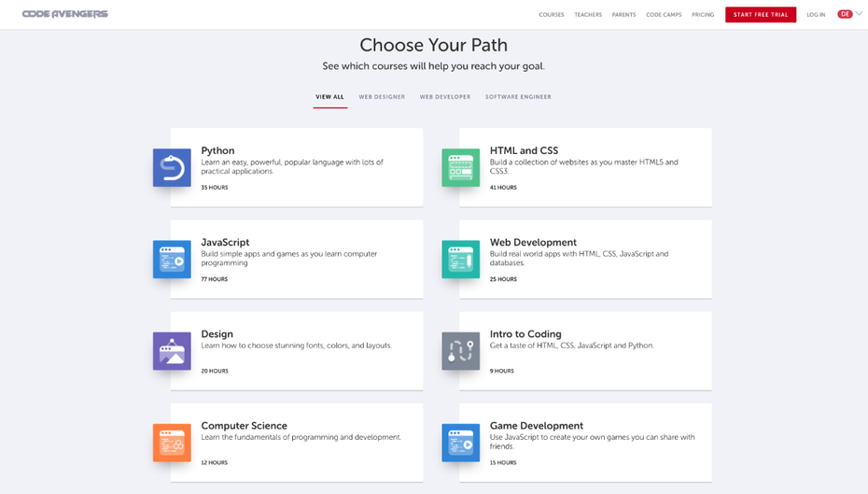Open the Code Camps navigation link
Screen dimensions: 868x494
tap(664, 15)
